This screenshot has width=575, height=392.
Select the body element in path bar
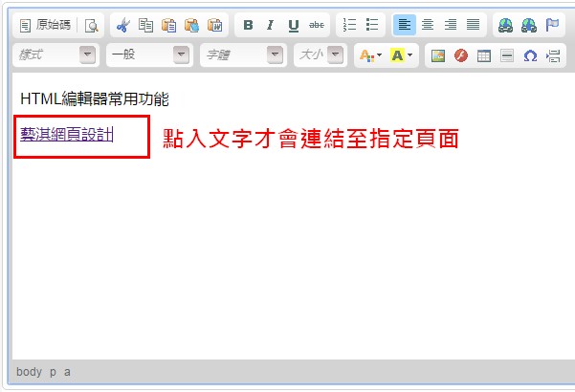(29, 372)
